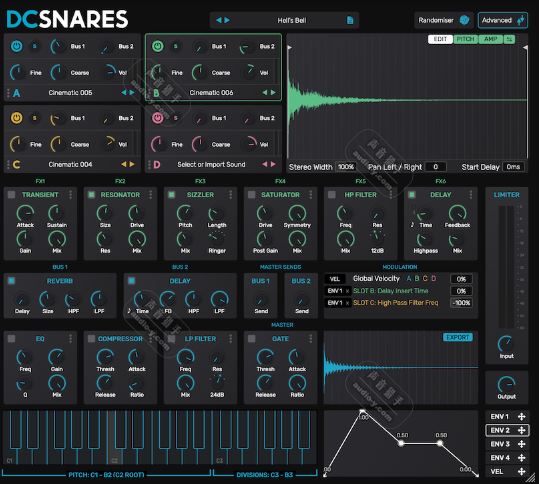Viewport: 539px width, 484px height.
Task: Open the three-dot menu on the FX6 DELAY module
Action: click(471, 195)
